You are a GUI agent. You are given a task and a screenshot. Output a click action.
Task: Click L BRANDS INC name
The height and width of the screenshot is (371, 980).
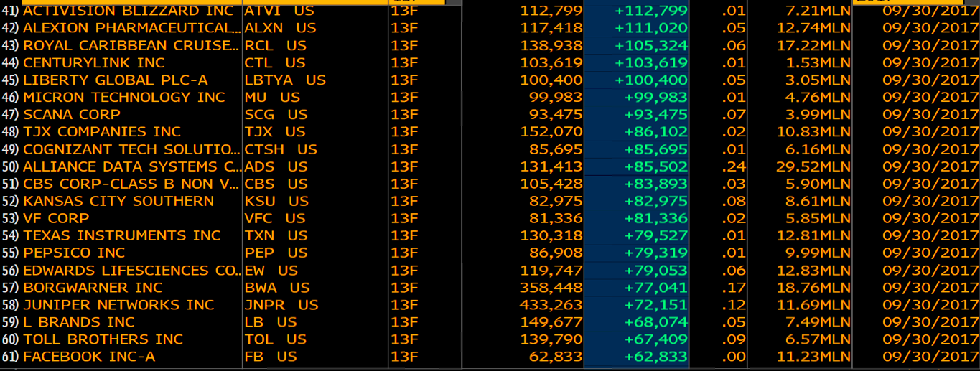coord(79,321)
